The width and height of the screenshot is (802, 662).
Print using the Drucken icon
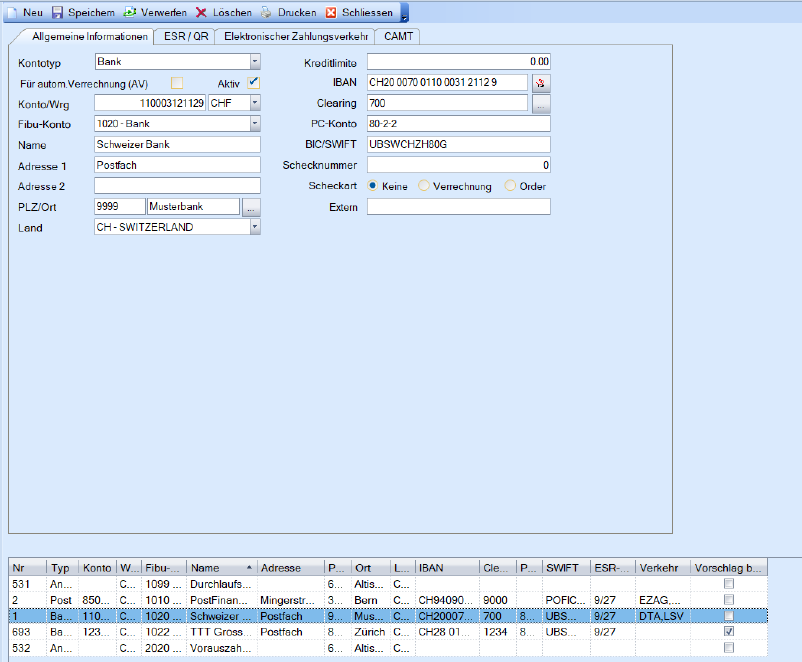coord(267,12)
